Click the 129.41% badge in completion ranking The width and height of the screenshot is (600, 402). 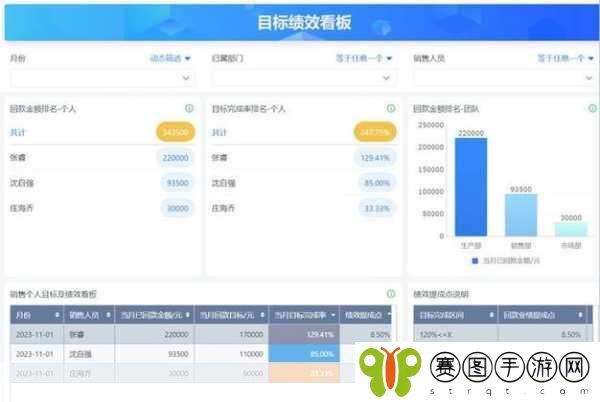pyautogui.click(x=375, y=158)
